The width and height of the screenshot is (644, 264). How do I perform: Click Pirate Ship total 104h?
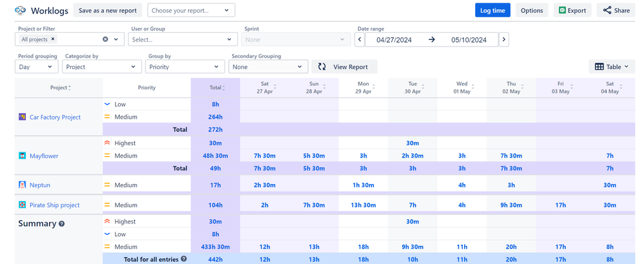pos(215,205)
